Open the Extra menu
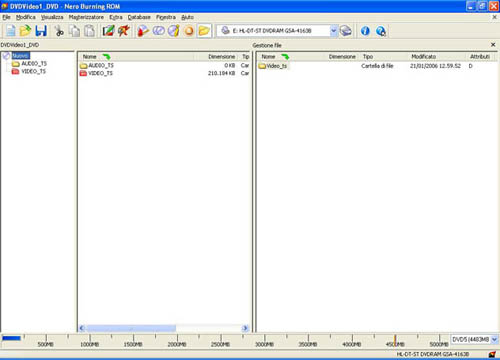Viewport: 500px width, 360px height. (x=116, y=17)
